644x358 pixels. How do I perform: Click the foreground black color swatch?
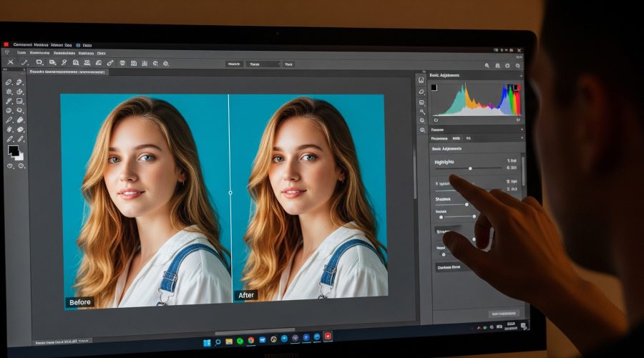click(x=13, y=150)
